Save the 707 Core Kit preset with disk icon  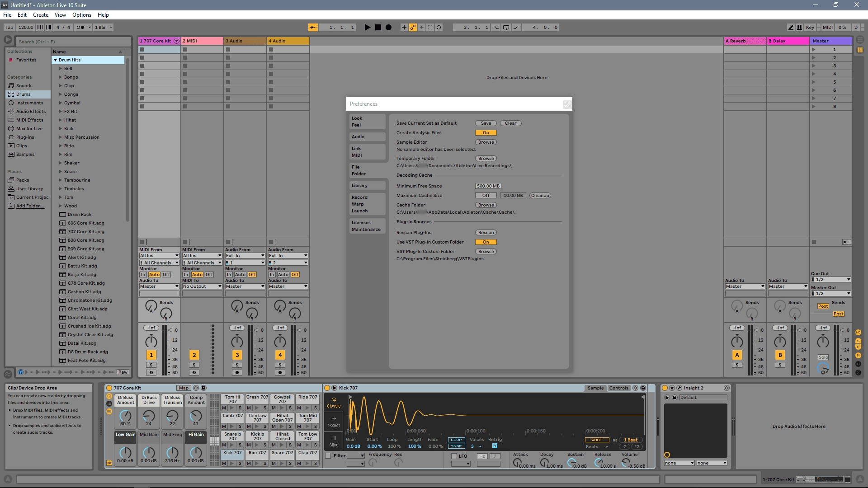[x=203, y=388]
